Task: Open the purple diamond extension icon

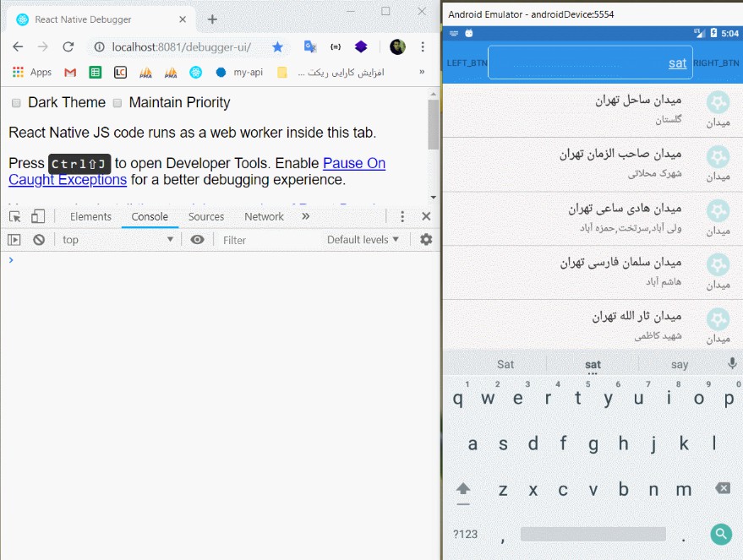Action: click(x=361, y=46)
